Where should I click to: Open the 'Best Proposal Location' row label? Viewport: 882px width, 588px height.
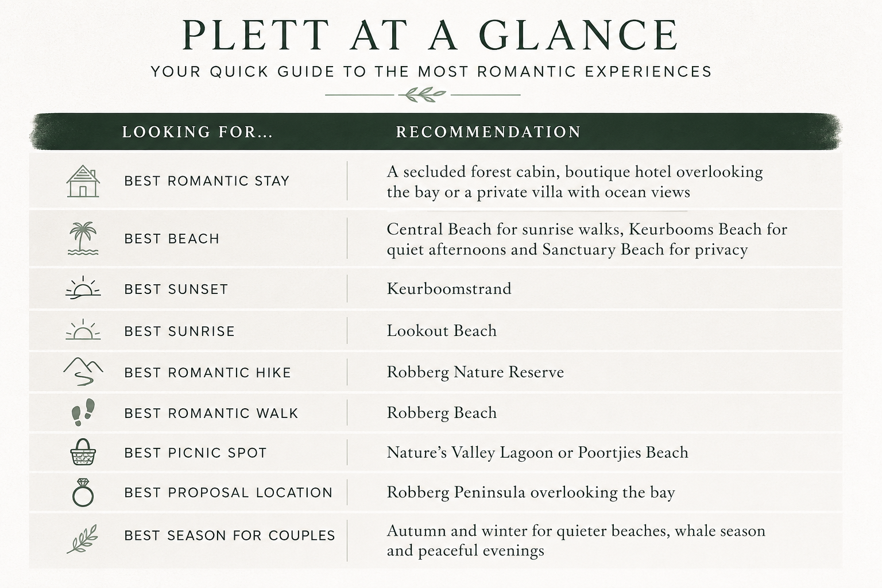pos(229,493)
